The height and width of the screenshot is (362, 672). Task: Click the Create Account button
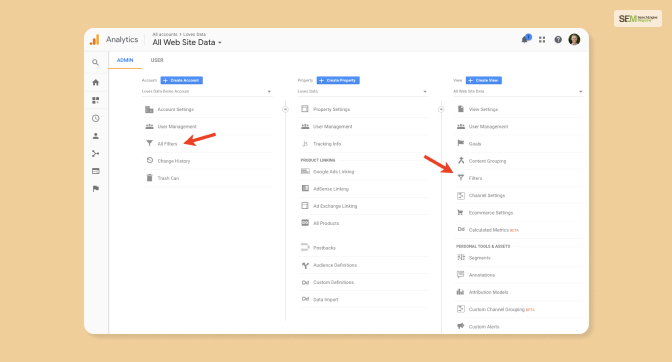pos(182,80)
